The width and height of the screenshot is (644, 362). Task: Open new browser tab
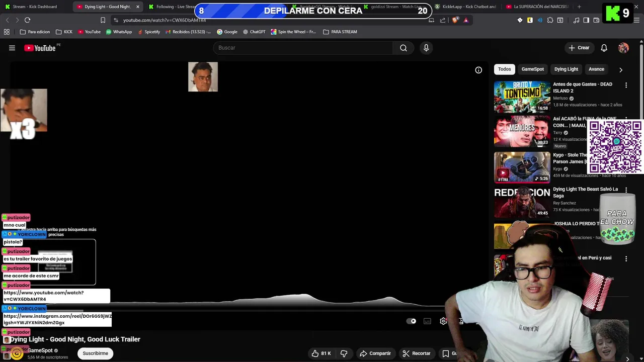[x=579, y=7]
